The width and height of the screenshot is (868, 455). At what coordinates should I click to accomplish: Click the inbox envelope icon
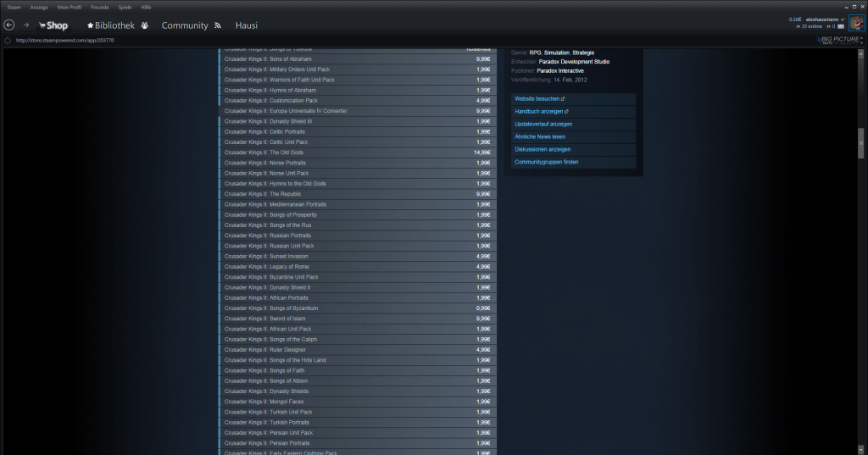(x=844, y=26)
